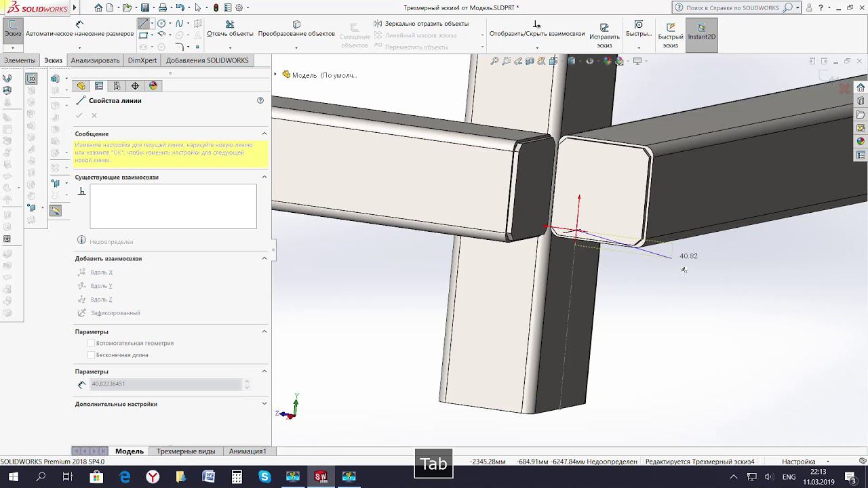The width and height of the screenshot is (868, 488).
Task: Click the Rapid Sketch (Быстрый эскиз) icon
Action: 670,28
